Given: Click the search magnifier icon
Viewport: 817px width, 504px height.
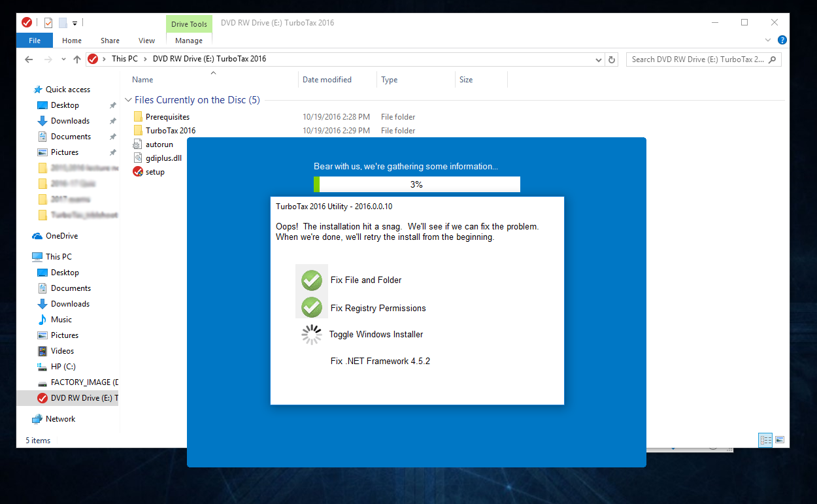Looking at the screenshot, I should click(773, 59).
